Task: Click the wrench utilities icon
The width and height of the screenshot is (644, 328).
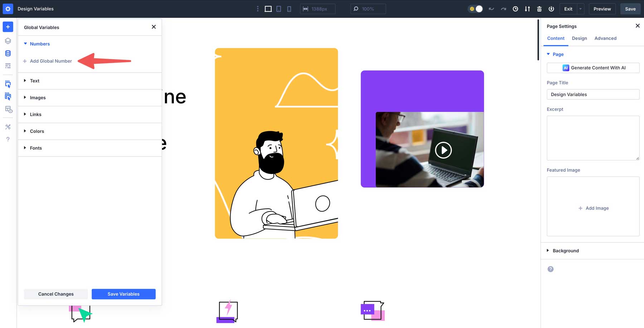Action: tap(8, 126)
